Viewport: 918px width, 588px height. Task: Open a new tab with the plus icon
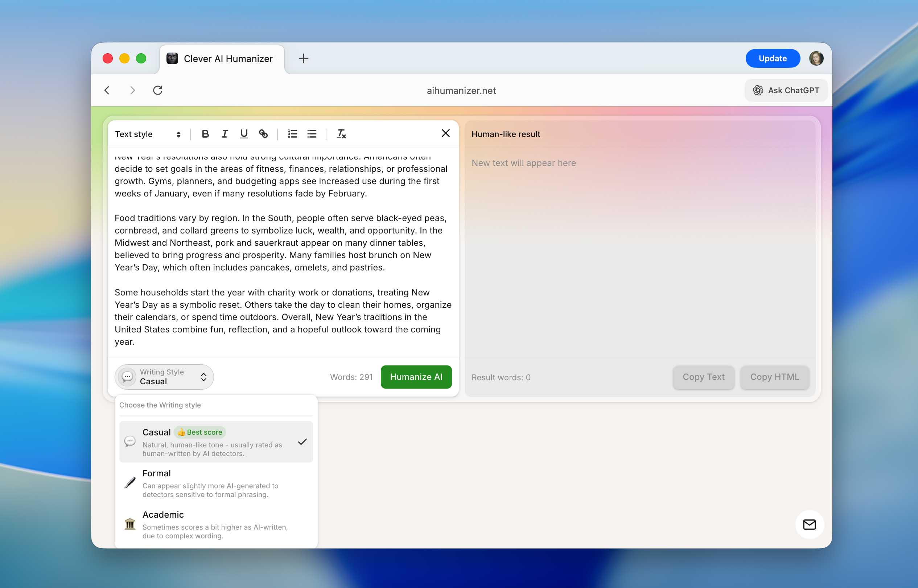tap(303, 58)
